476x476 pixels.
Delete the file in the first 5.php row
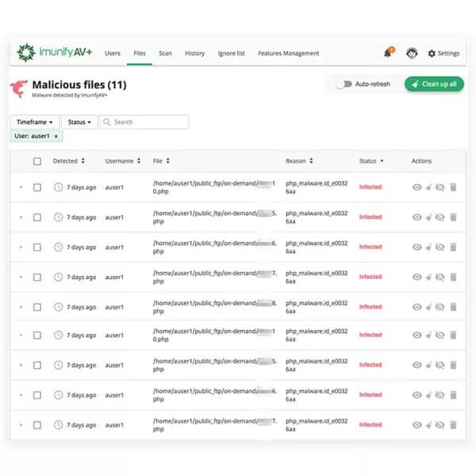coord(453,217)
